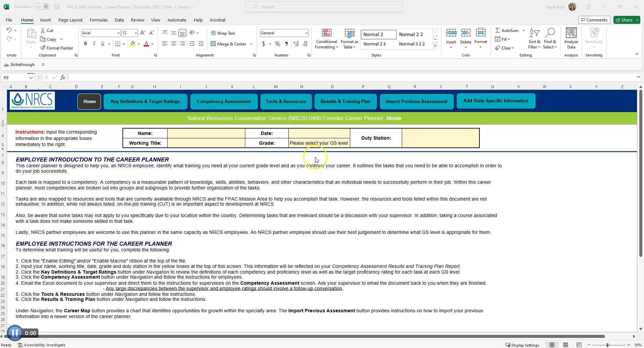Toggle italic formatting
This screenshot has width=644, height=348.
[94, 43]
